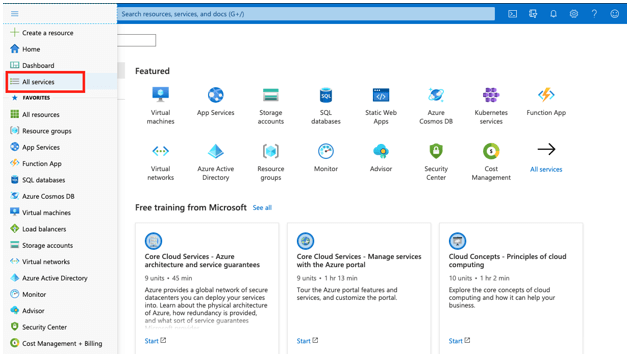The width and height of the screenshot is (631, 362).
Task: Open Monitor in Featured
Action: click(326, 158)
